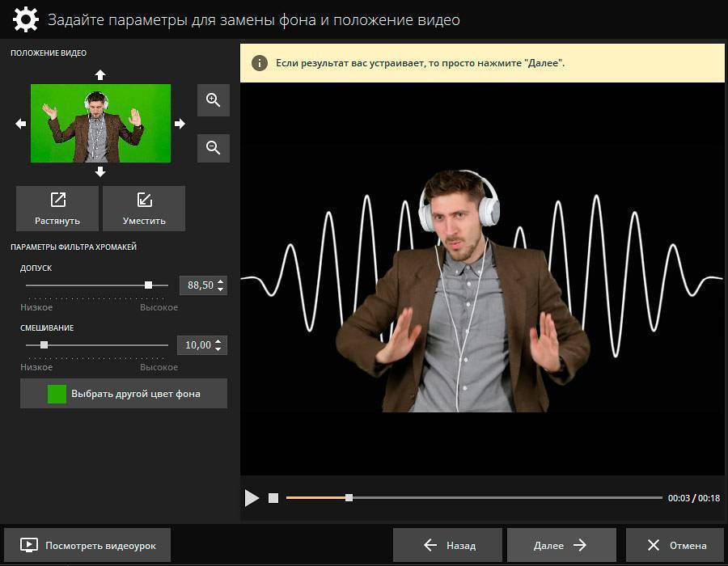Decrease Допуск value with the down stepper

[221, 289]
